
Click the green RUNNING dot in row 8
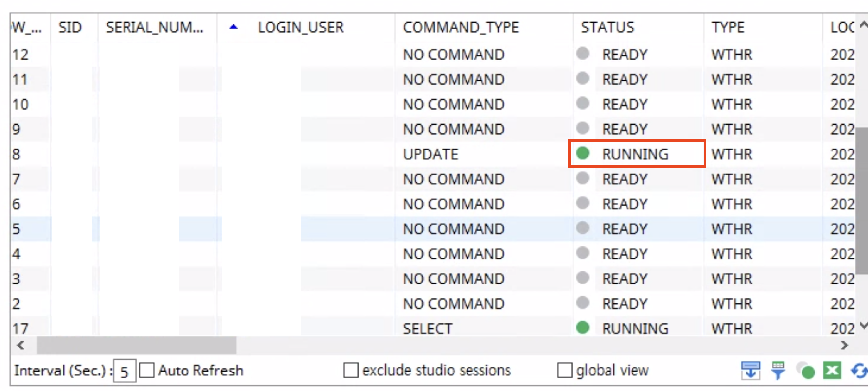click(582, 153)
